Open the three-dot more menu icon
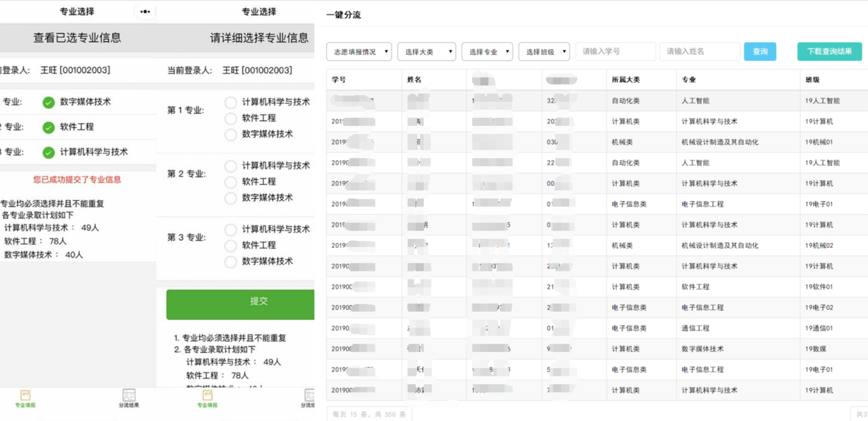The image size is (868, 421). [x=145, y=11]
